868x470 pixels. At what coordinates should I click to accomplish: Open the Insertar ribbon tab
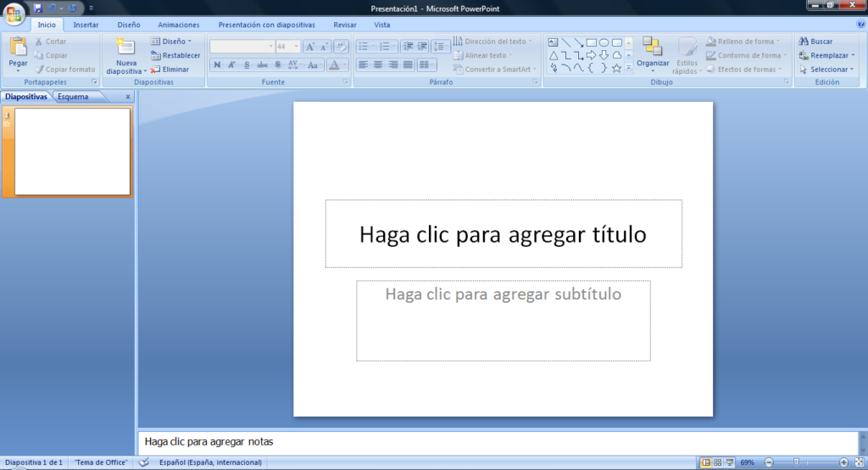point(86,25)
